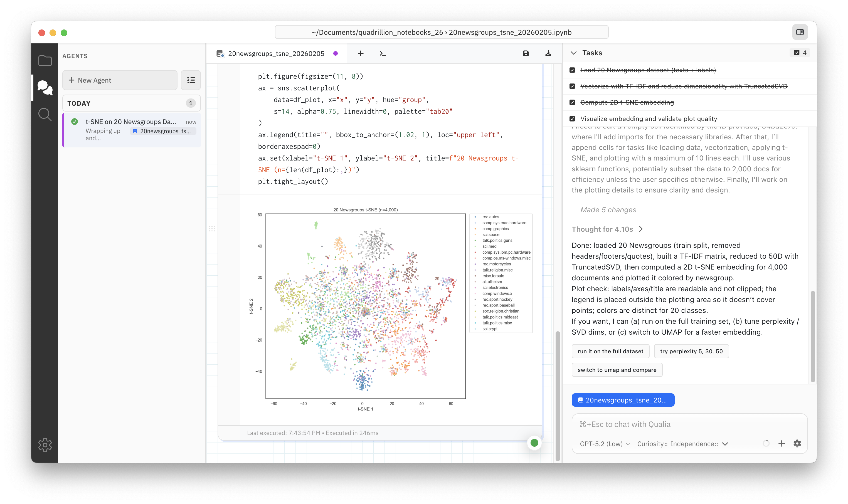Collapse the Tasks panel chevron
This screenshot has height=504, width=848.
tap(574, 53)
